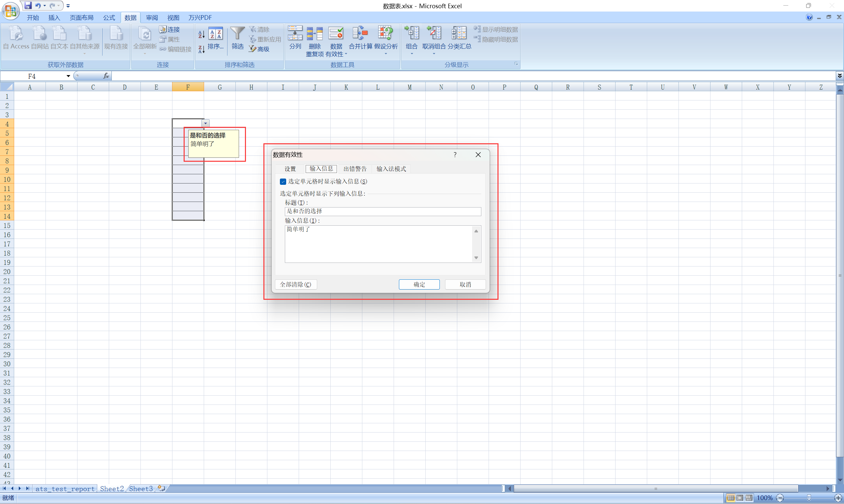Expand the formula bar
Viewport: 844px width, 504px height.
point(840,76)
